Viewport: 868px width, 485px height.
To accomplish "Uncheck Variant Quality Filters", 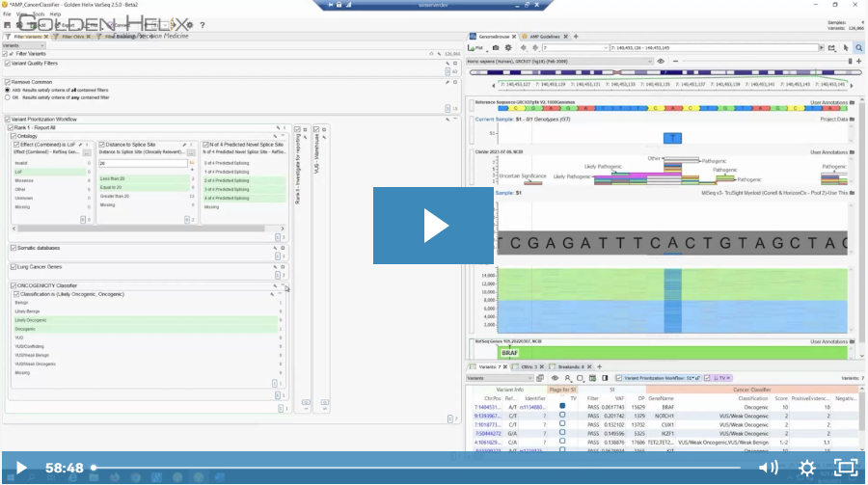I will pyautogui.click(x=7, y=63).
